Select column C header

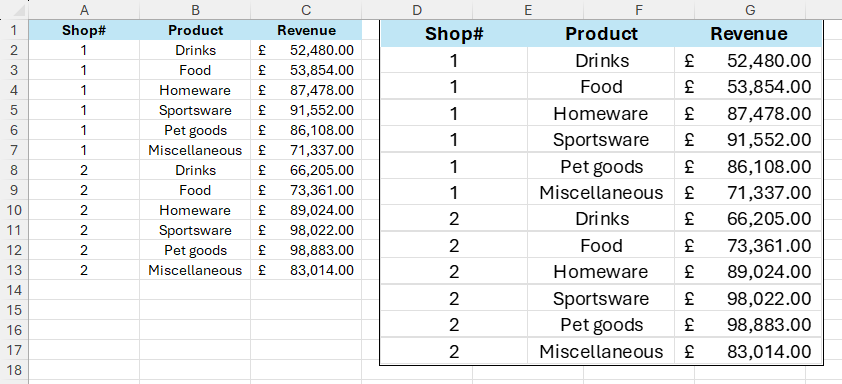point(306,10)
